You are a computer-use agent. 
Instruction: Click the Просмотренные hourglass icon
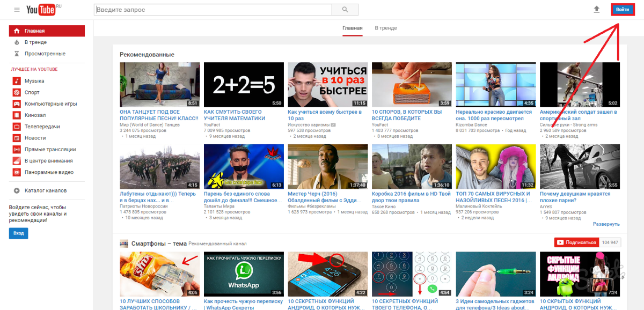17,54
